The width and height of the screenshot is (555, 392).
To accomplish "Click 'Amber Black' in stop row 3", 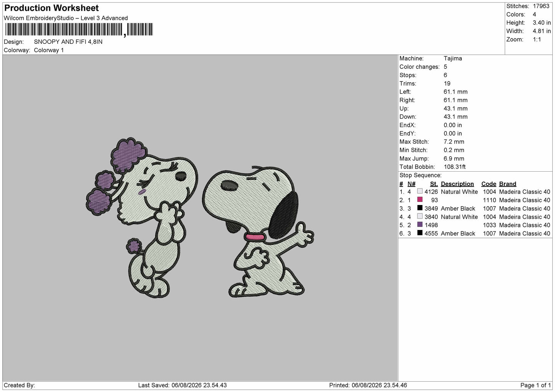I will [x=458, y=208].
